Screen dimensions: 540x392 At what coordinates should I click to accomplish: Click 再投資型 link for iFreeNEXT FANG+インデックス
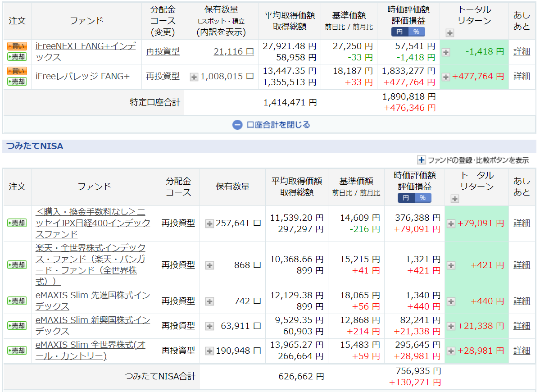point(163,51)
